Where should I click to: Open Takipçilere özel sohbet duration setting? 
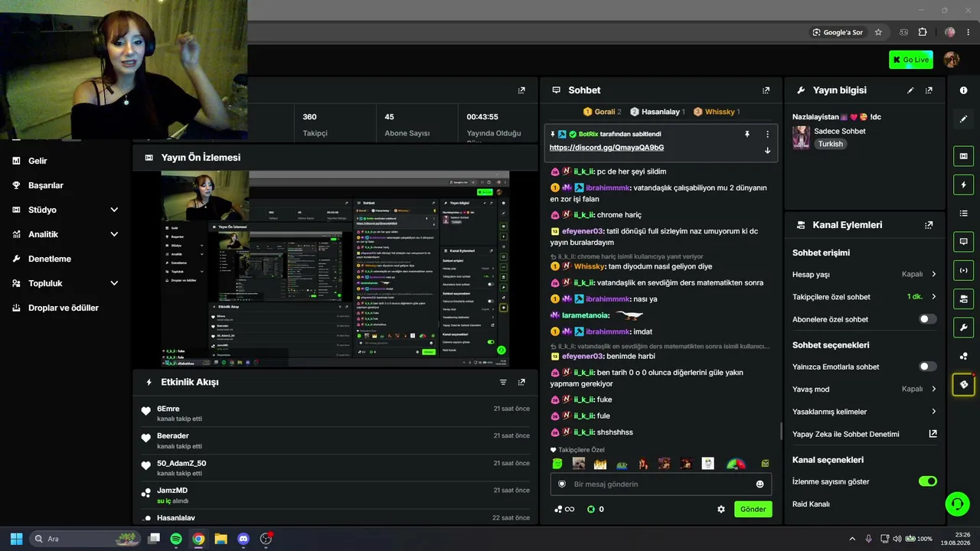(864, 297)
